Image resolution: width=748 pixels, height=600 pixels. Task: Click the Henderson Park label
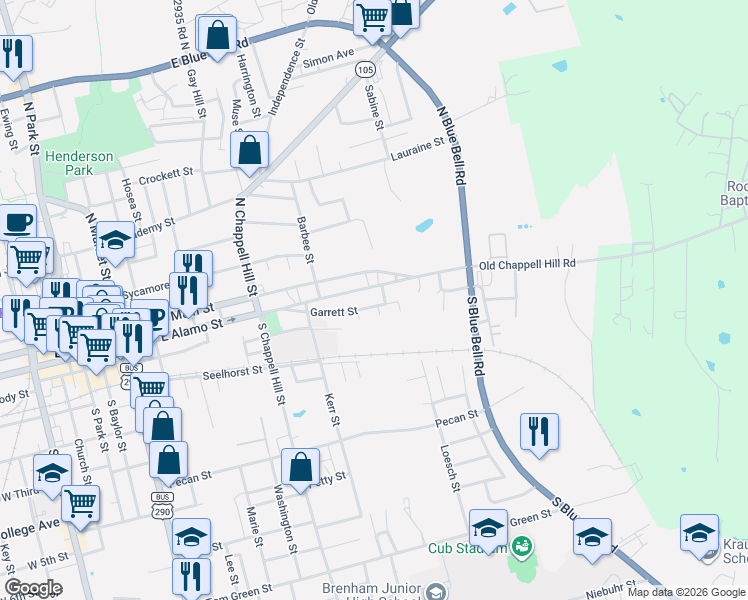(79, 163)
